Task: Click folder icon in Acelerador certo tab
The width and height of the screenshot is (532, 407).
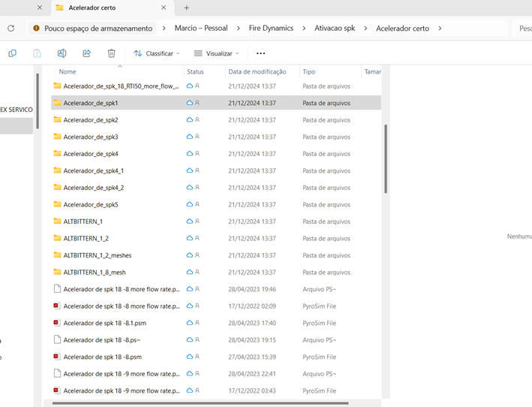Action: [x=59, y=8]
